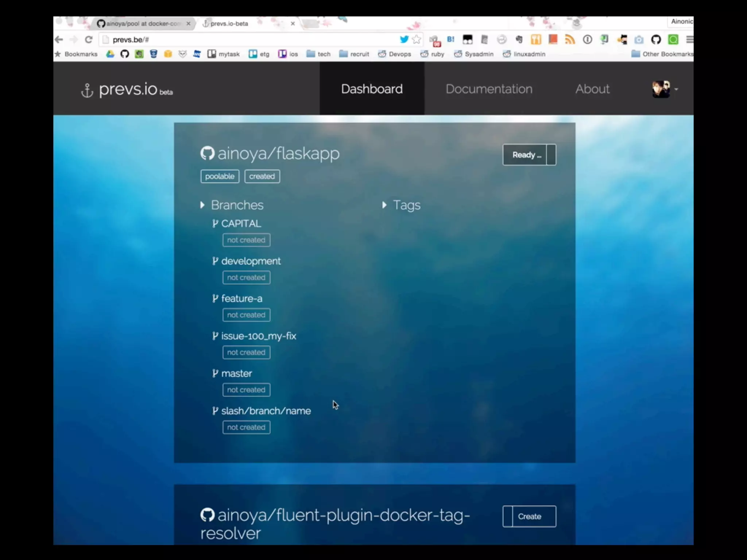The height and width of the screenshot is (560, 747).
Task: Click the poolable tag badge
Action: 220,176
